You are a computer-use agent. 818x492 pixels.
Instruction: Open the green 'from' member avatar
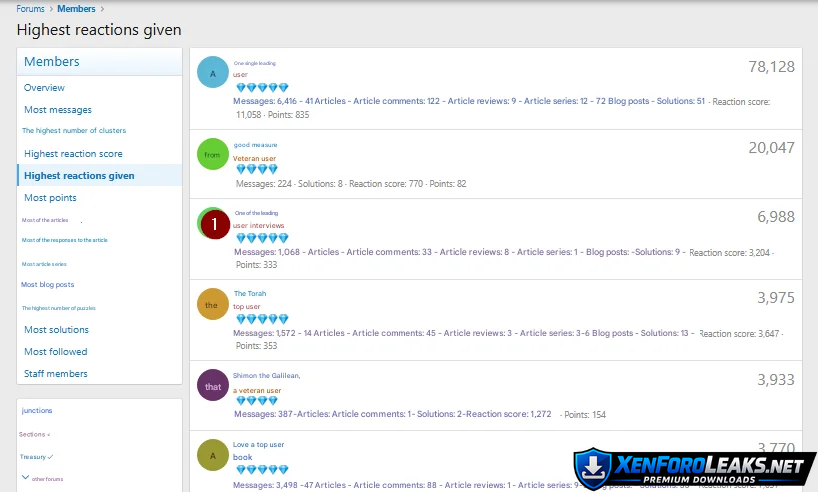[212, 154]
